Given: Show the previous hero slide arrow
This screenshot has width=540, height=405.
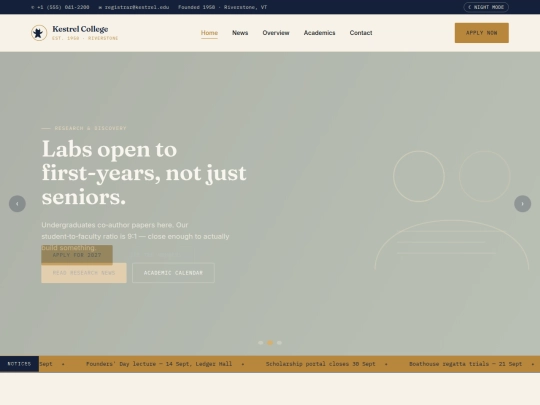Looking at the screenshot, I should (17, 204).
